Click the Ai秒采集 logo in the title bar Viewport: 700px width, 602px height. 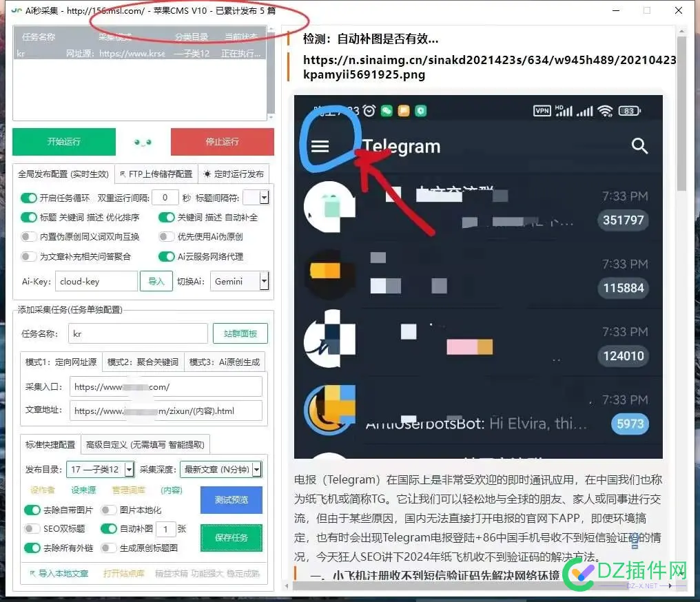15,11
